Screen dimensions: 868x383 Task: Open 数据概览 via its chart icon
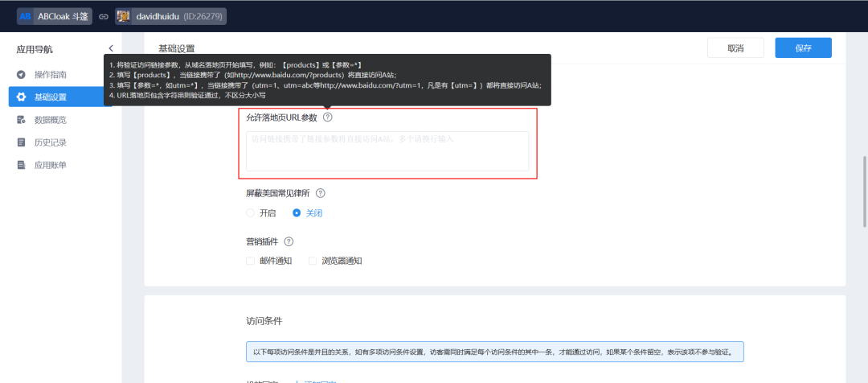point(21,120)
